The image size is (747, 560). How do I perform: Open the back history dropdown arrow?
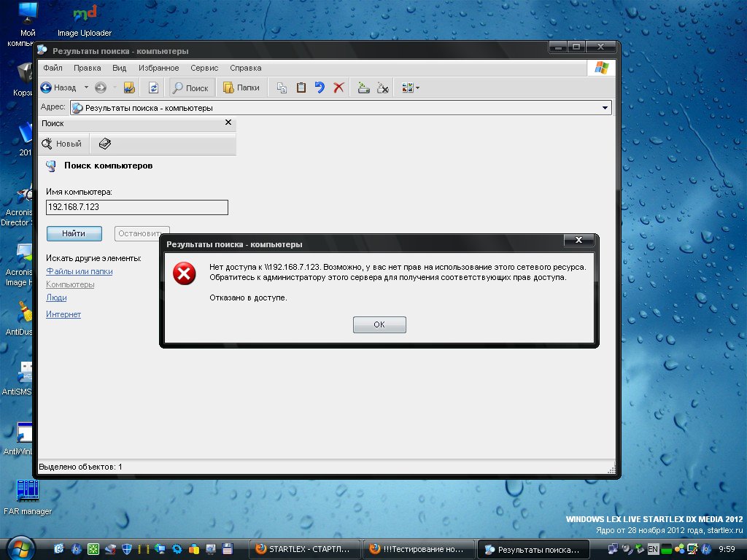coord(86,87)
